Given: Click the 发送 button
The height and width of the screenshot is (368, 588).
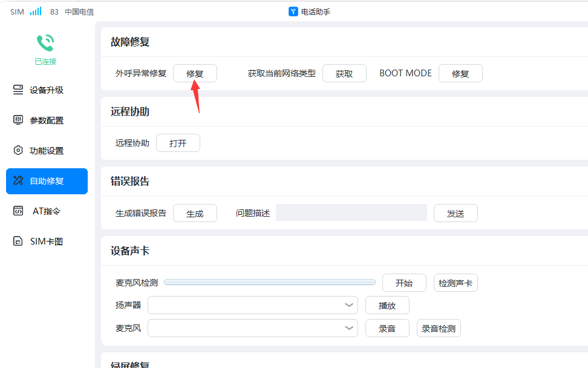Looking at the screenshot, I should [456, 213].
